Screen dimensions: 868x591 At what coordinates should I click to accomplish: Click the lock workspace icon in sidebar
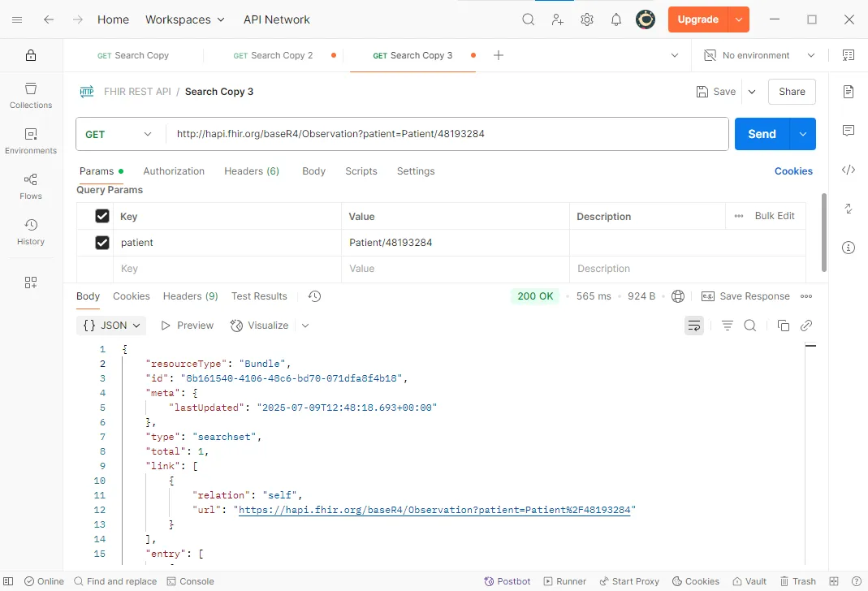[31, 54]
